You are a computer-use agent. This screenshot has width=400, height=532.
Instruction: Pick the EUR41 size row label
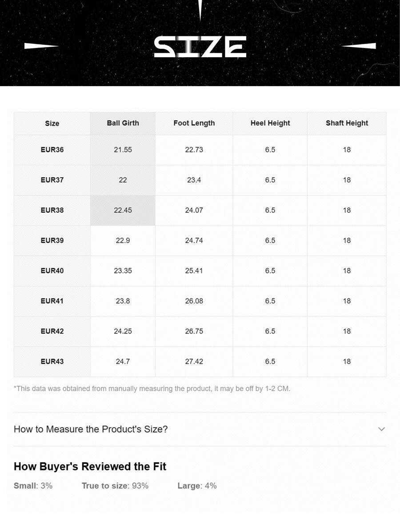click(x=52, y=301)
